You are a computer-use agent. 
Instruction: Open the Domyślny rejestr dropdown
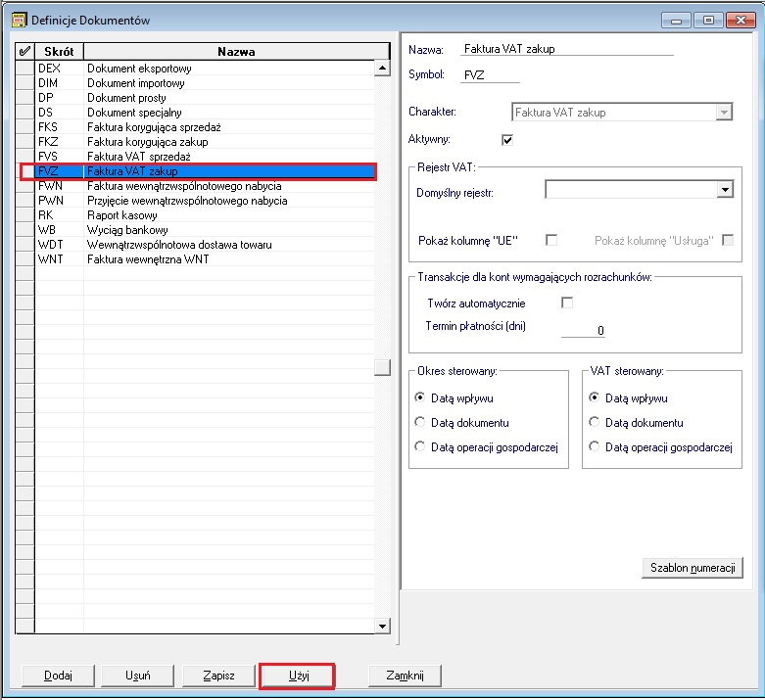tap(725, 189)
